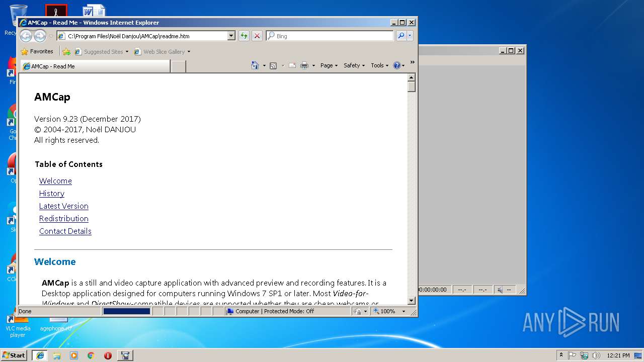
Task: Click the Bing search magnifier button
Action: 401,36
